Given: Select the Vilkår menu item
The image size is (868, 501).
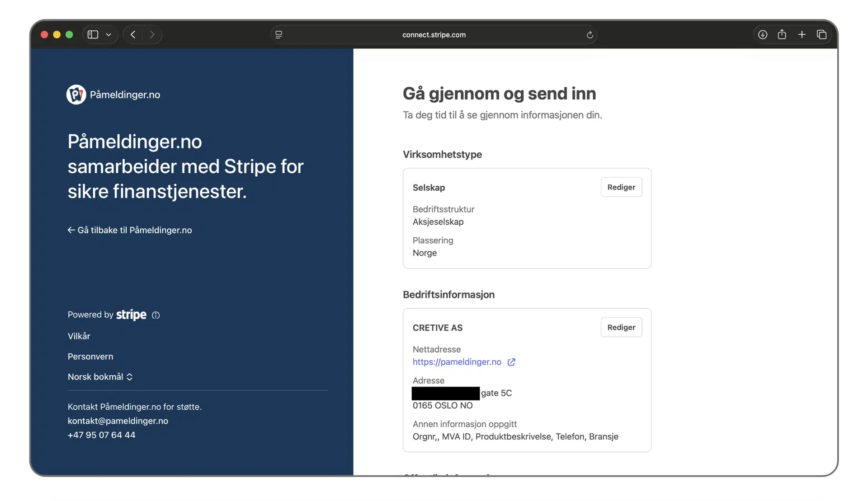Looking at the screenshot, I should 79,336.
